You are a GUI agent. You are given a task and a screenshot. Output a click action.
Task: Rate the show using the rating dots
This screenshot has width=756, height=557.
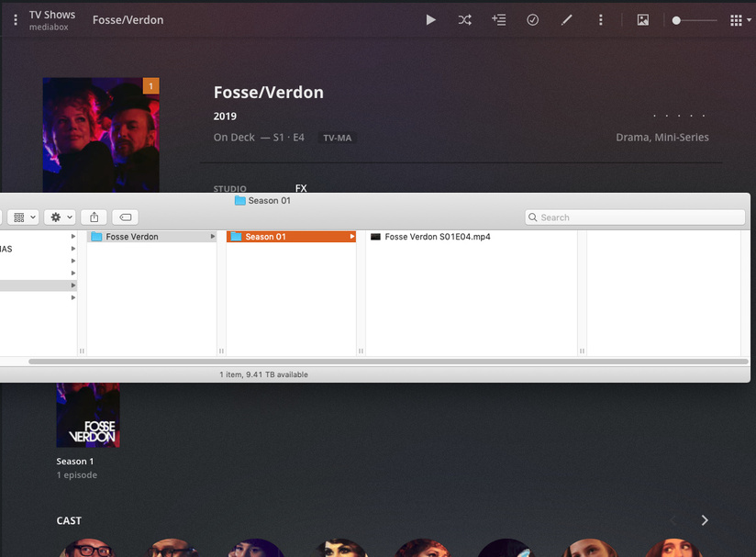679,116
